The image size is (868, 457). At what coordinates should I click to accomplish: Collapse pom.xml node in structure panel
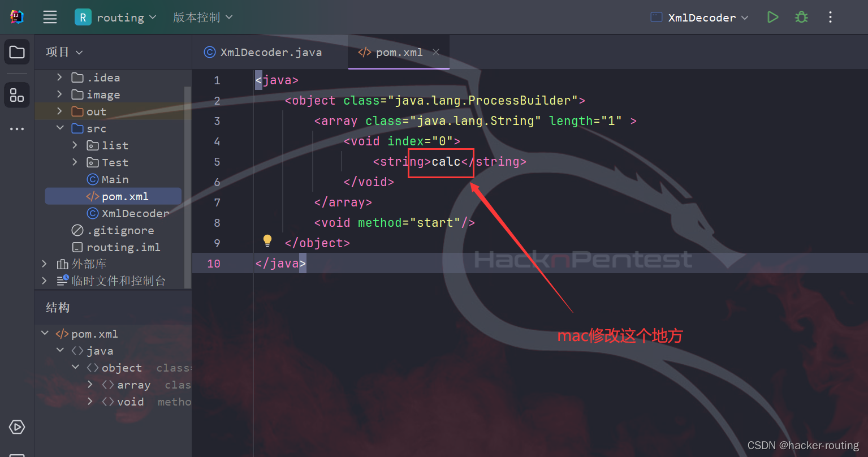point(45,334)
